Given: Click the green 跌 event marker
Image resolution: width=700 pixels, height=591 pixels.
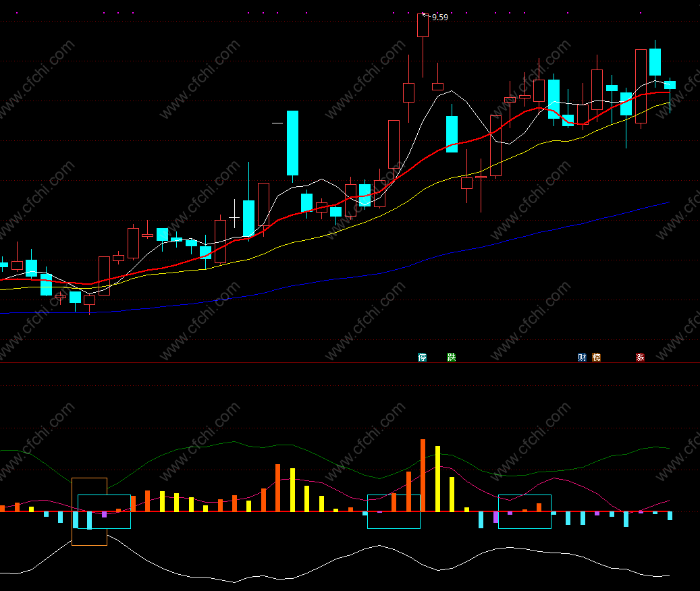Looking at the screenshot, I should (x=452, y=358).
